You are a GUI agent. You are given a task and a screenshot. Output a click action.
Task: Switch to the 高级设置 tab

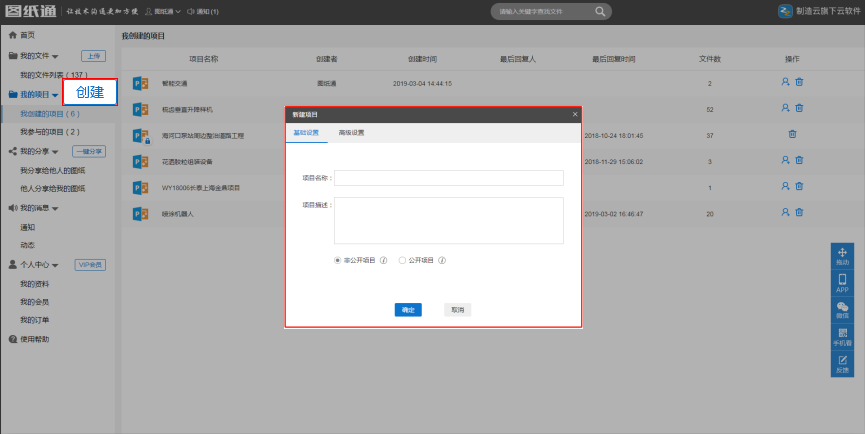352,133
